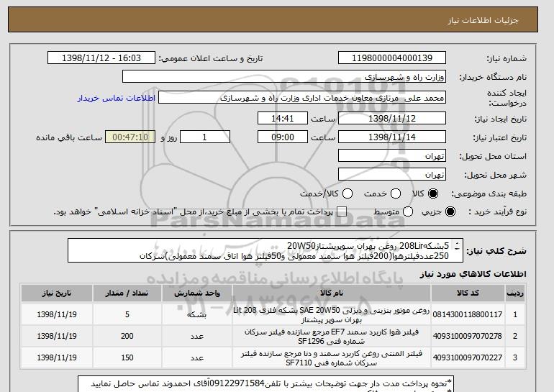This screenshot has width=554, height=392.
Task: Click the quantity cell 200
Action: [127, 336]
